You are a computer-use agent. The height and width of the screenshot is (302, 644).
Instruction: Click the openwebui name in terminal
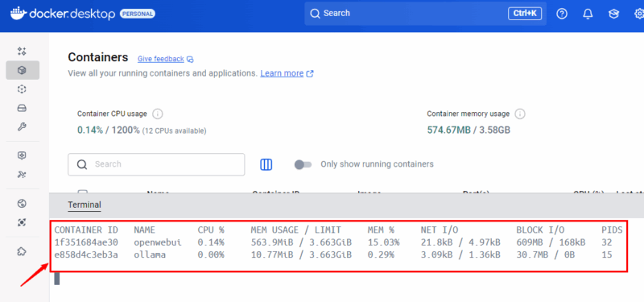[158, 242]
